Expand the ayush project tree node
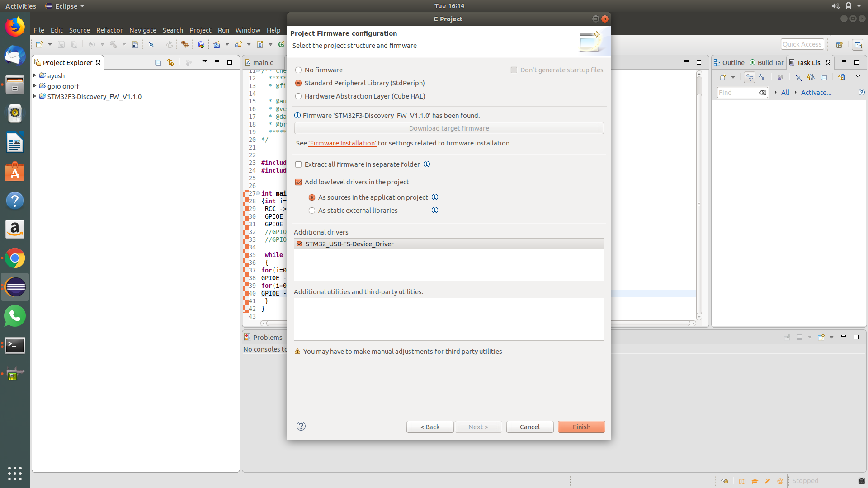This screenshot has height=488, width=868. (35, 75)
